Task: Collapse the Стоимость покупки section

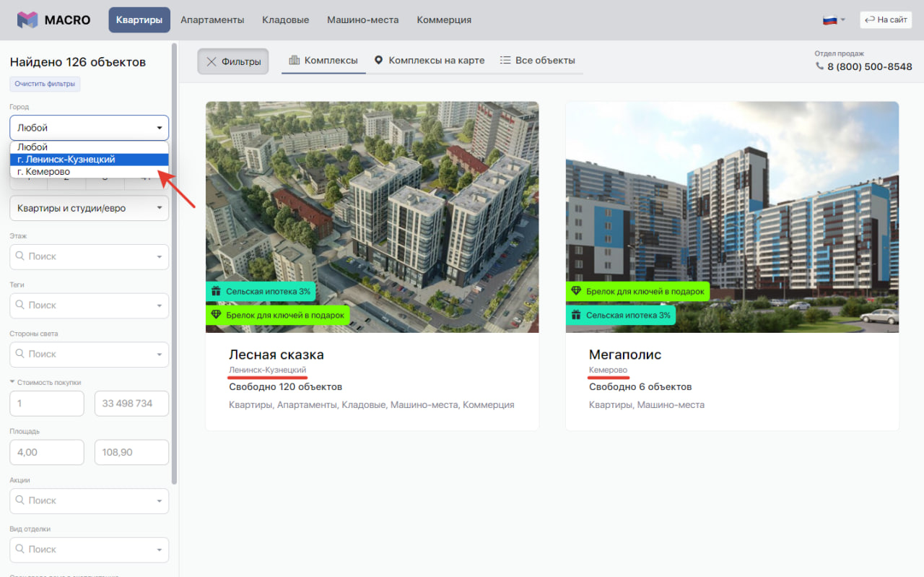Action: tap(12, 382)
